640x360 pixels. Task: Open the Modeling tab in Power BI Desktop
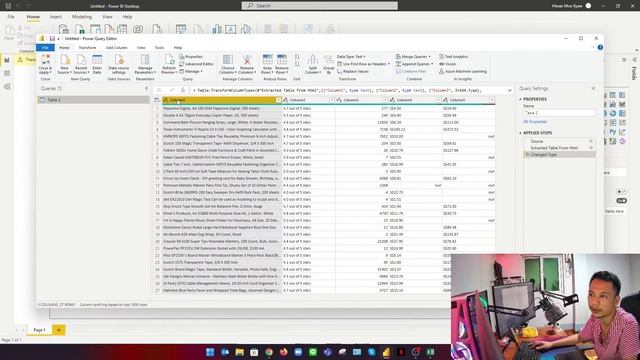[x=82, y=17]
